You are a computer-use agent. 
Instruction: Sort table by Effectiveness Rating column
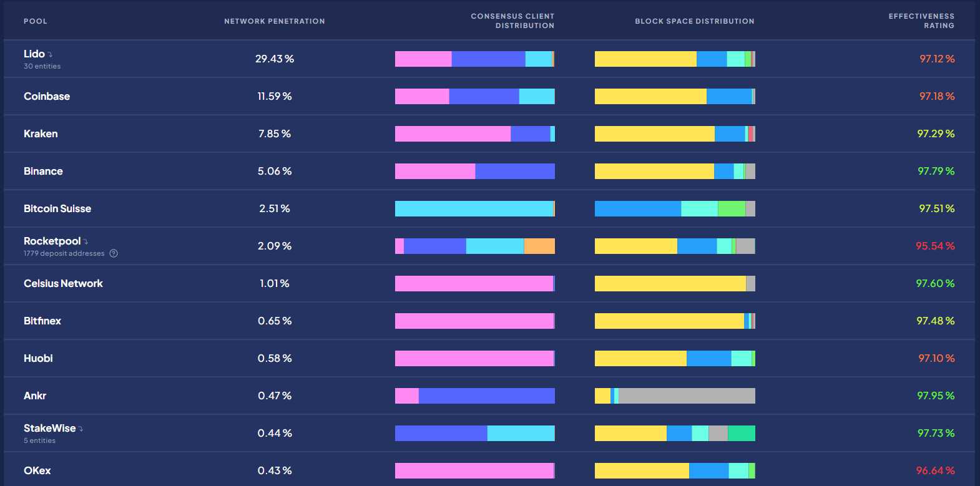click(921, 21)
